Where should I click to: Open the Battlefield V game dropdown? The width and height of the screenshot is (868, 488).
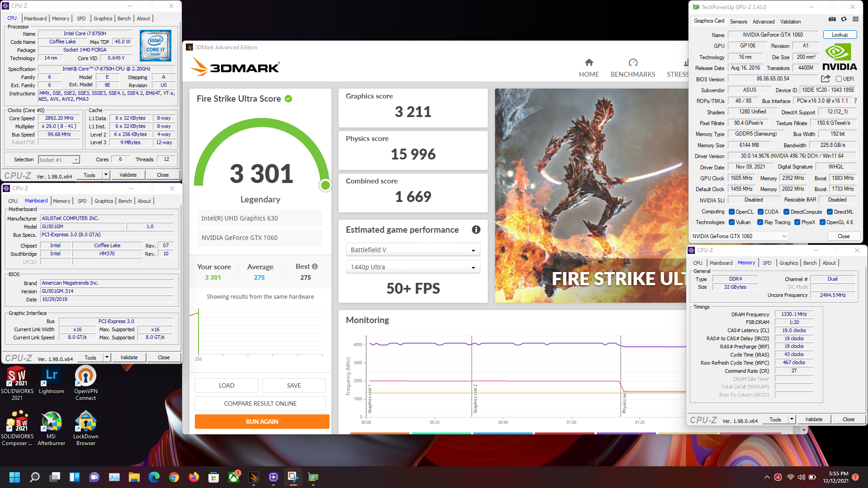413,250
